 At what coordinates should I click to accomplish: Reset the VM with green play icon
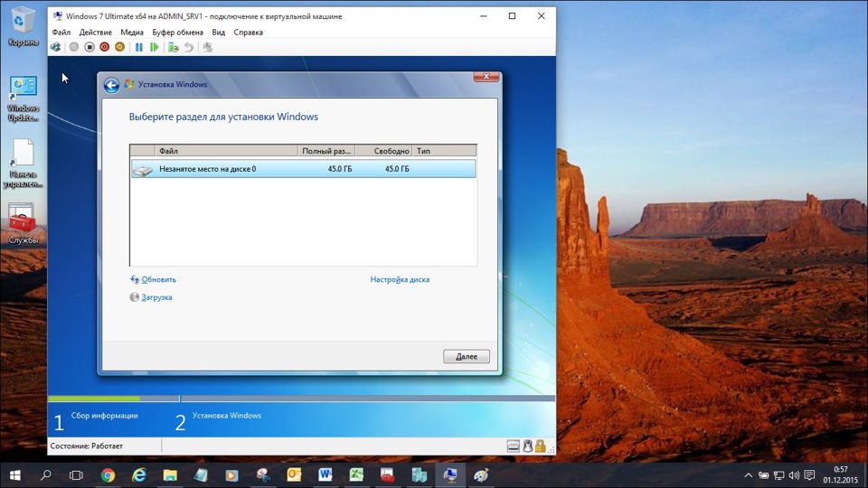click(x=155, y=48)
